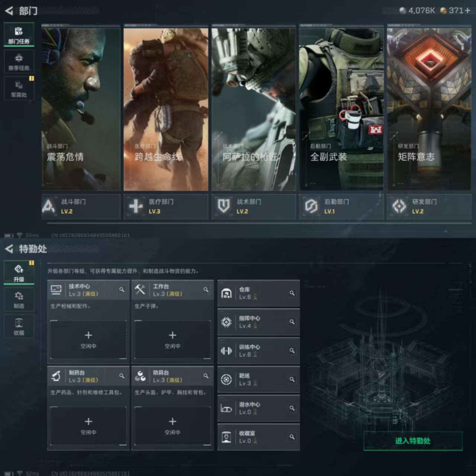Open the 全副武装 mission card

tap(341, 108)
